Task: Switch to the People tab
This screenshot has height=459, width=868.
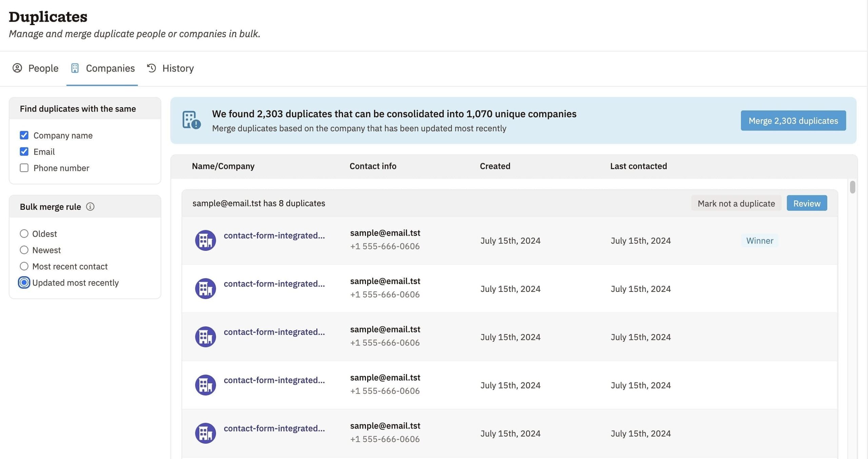Action: pos(35,68)
